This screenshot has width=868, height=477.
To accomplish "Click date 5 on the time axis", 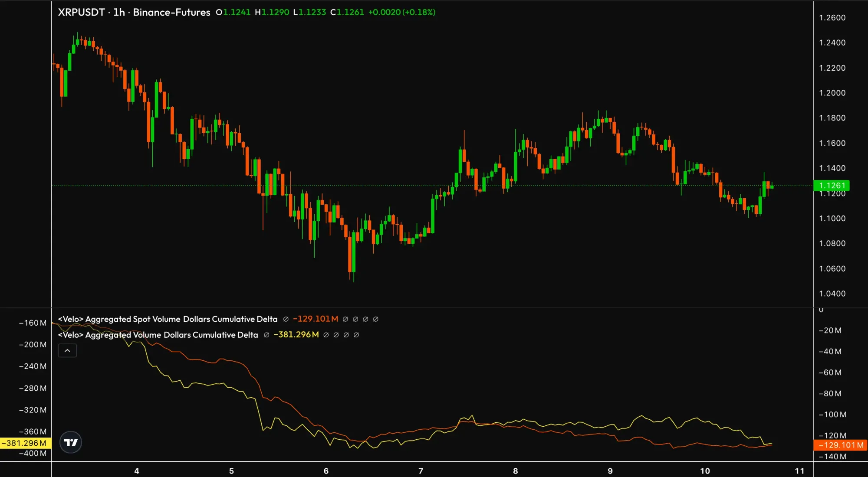I will pos(231,471).
